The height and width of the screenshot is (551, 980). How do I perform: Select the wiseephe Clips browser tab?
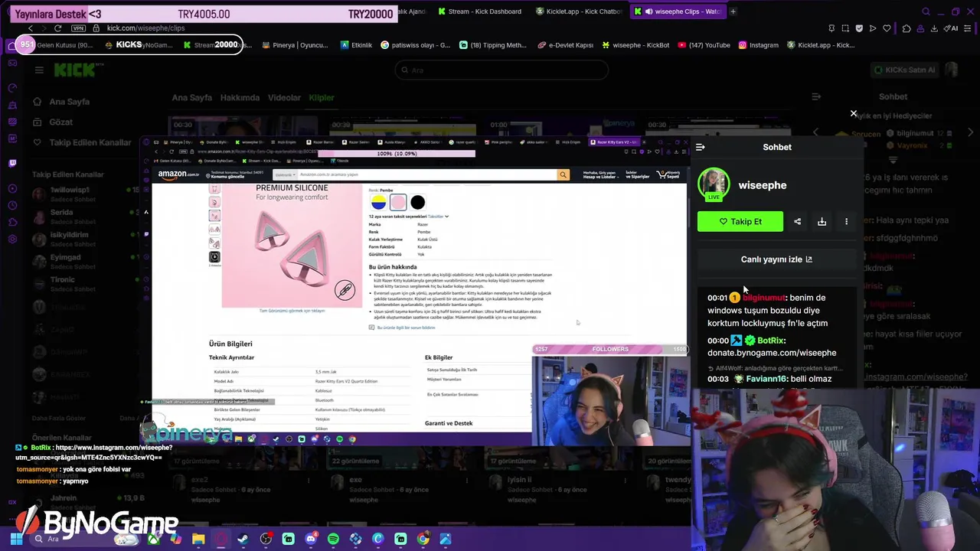click(677, 11)
